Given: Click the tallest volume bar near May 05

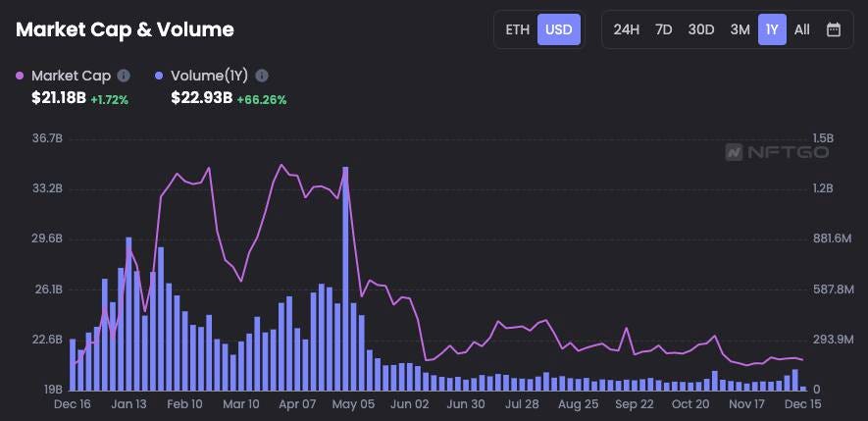Looking at the screenshot, I should pos(345,278).
